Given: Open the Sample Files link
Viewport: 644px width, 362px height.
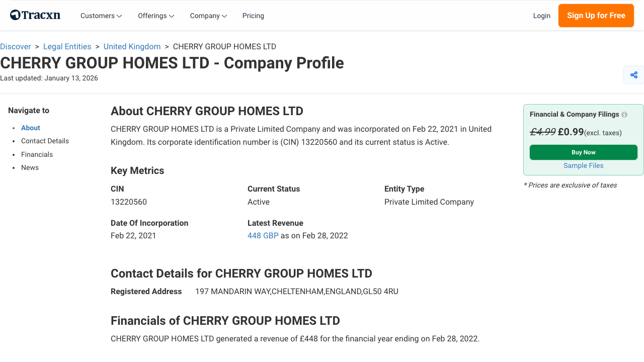Looking at the screenshot, I should [x=583, y=165].
